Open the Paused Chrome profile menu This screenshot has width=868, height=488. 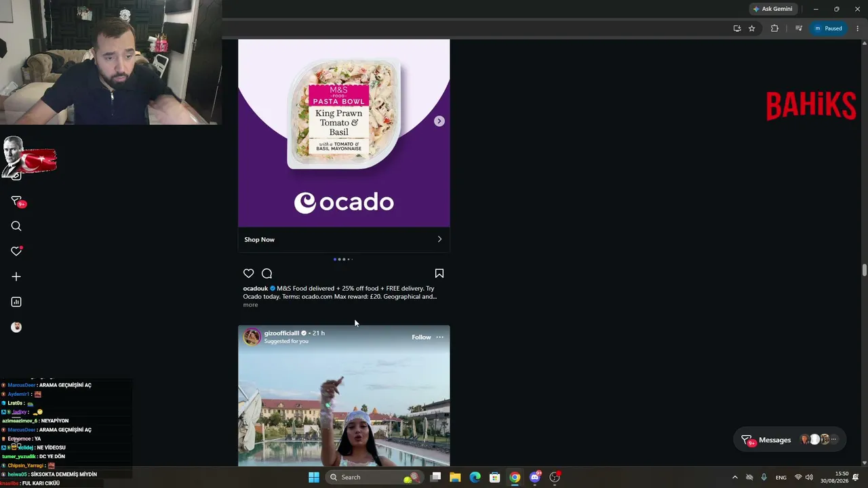tap(828, 28)
